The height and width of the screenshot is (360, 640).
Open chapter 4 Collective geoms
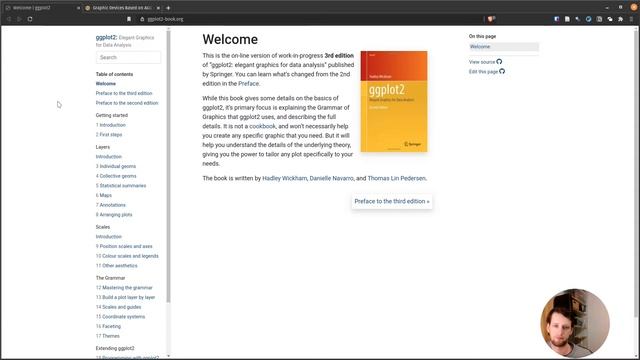click(116, 176)
